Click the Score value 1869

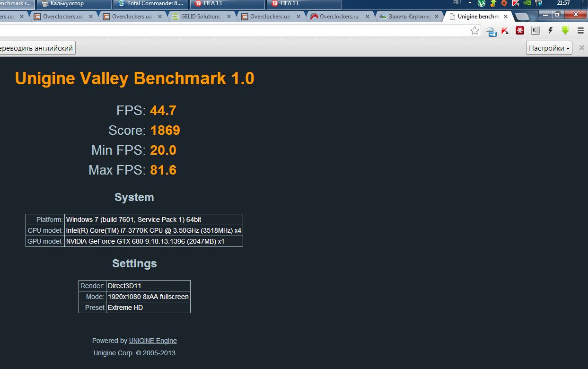165,131
